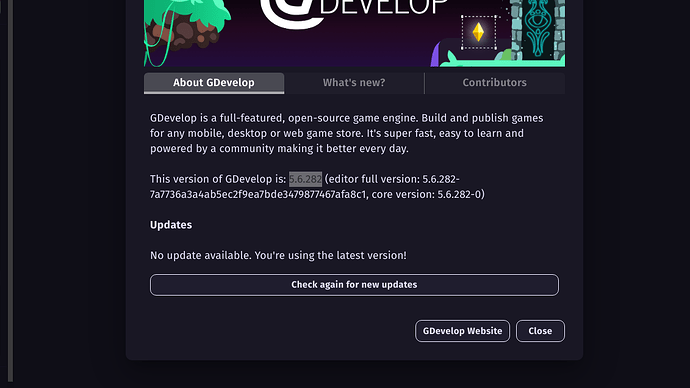The width and height of the screenshot is (690, 388).
Task: Click the 'No update available' message
Action: [278, 255]
